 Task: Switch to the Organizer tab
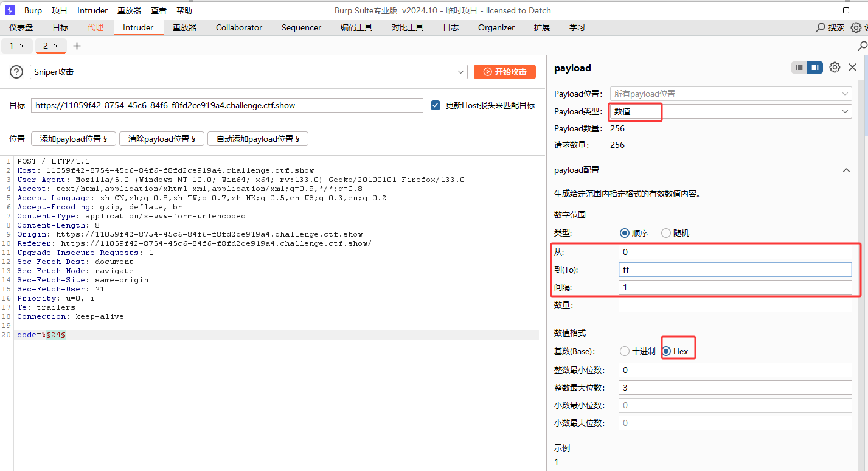coord(496,27)
